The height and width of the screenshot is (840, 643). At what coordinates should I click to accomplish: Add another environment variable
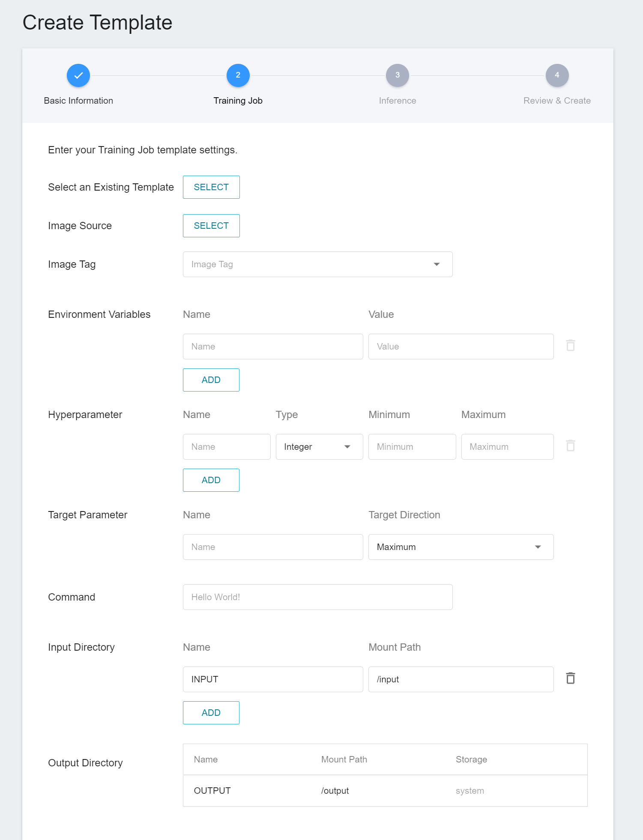click(211, 380)
